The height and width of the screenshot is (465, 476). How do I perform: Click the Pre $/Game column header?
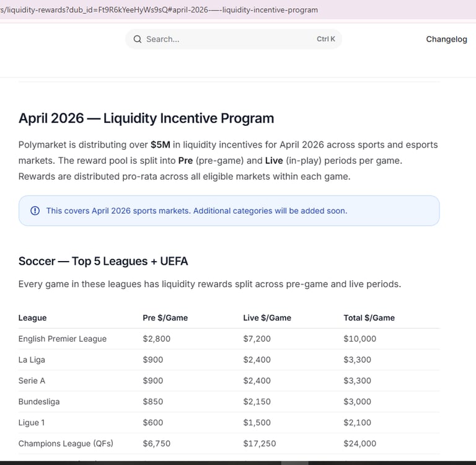(x=165, y=317)
